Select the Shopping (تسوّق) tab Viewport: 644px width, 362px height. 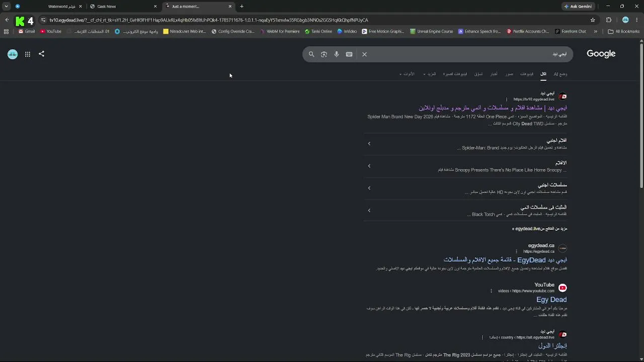(478, 74)
